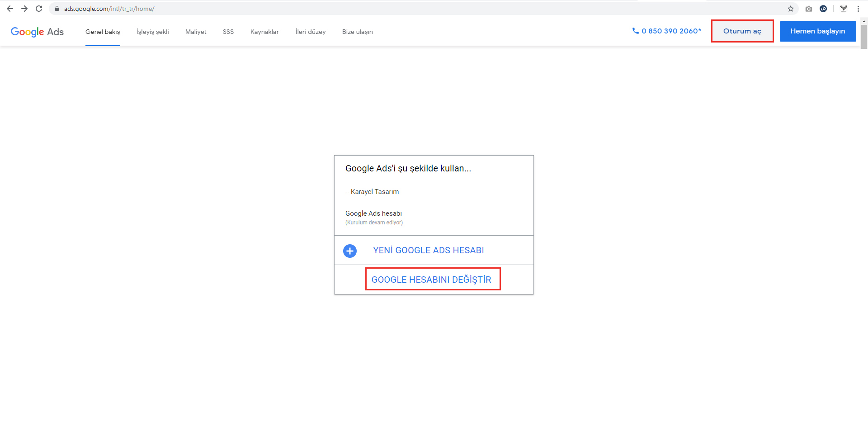The width and height of the screenshot is (868, 441).
Task: Bookmark this page with star icon
Action: (791, 9)
